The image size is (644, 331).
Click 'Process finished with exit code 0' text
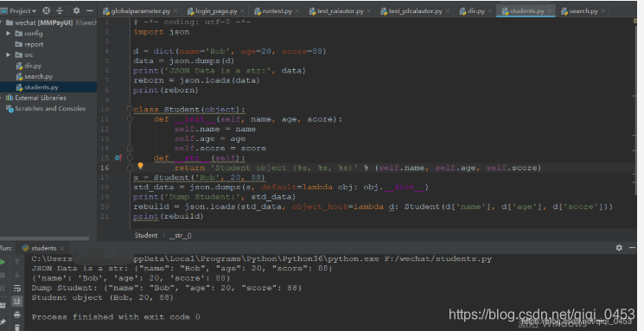(x=116, y=317)
